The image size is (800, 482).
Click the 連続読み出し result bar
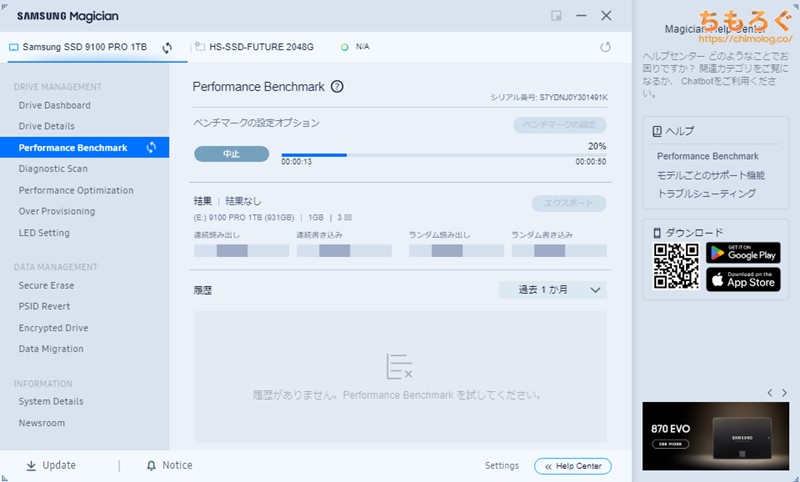click(x=241, y=250)
